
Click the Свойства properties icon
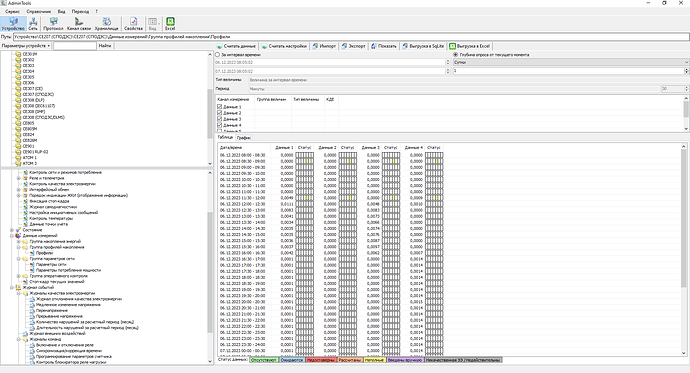pyautogui.click(x=133, y=24)
